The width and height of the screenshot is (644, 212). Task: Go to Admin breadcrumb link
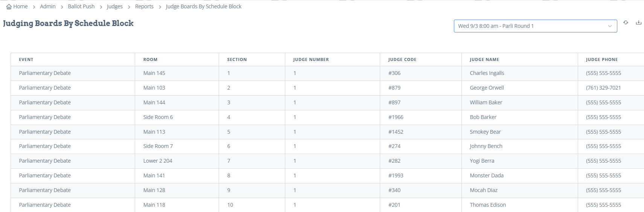coord(48,6)
